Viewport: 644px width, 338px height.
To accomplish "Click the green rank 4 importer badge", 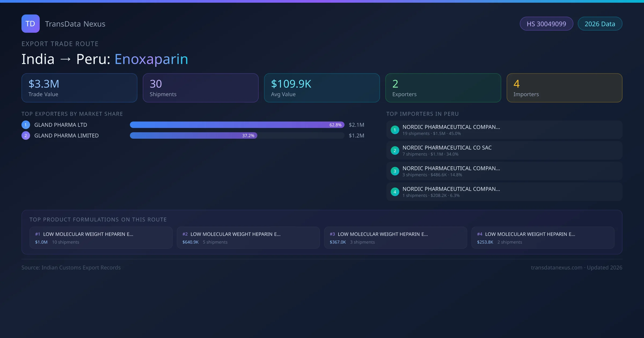I will (395, 192).
